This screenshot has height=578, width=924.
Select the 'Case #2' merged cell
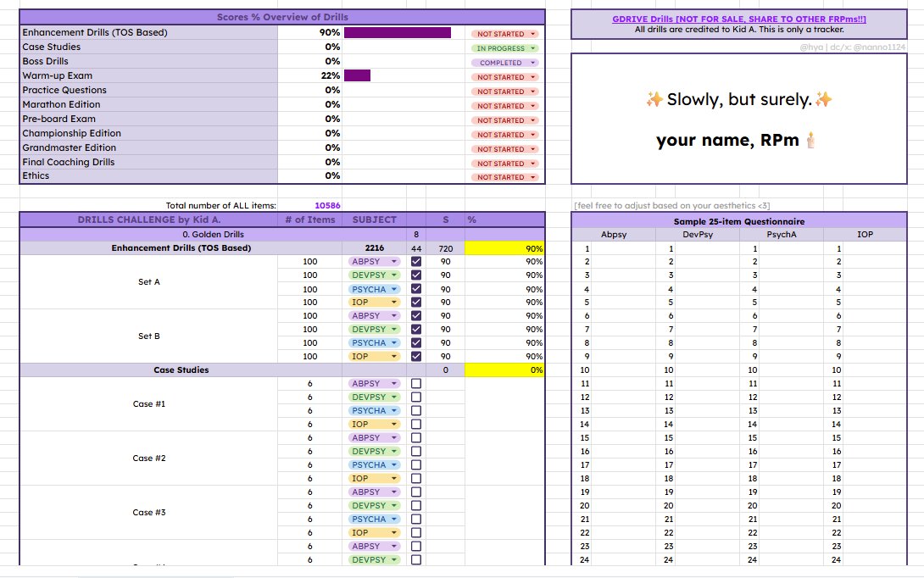tap(148, 458)
